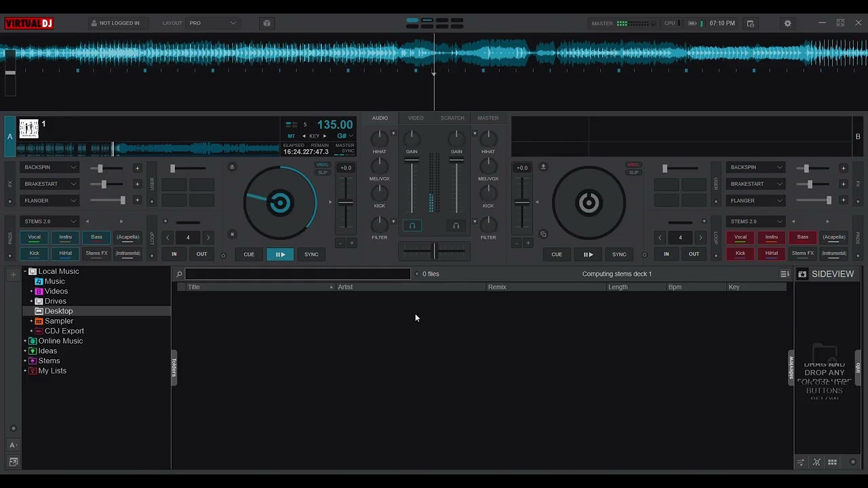This screenshot has height=488, width=868.
Task: Click the vertical sideview side tab
Action: (x=791, y=368)
